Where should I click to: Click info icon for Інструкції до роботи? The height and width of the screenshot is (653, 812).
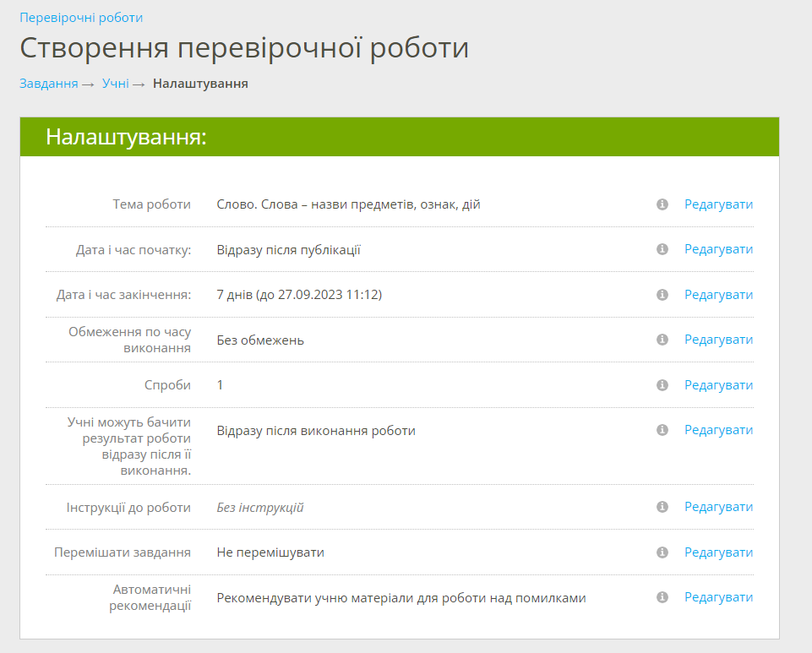(662, 507)
